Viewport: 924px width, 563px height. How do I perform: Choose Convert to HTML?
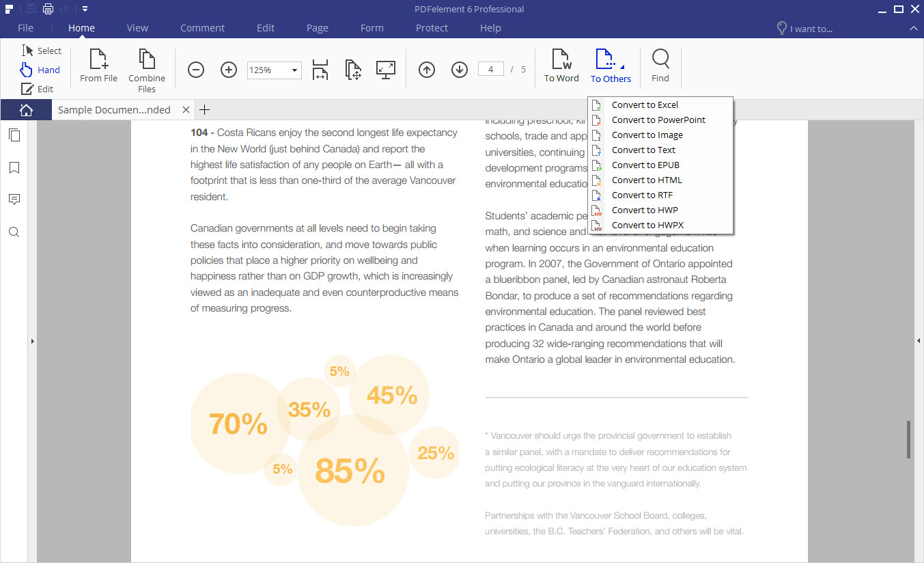[x=660, y=180]
